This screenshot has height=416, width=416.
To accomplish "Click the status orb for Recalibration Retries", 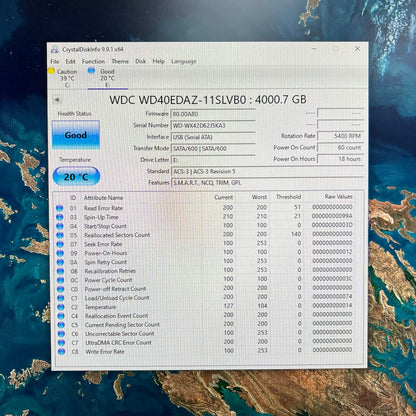I will click(x=60, y=271).
